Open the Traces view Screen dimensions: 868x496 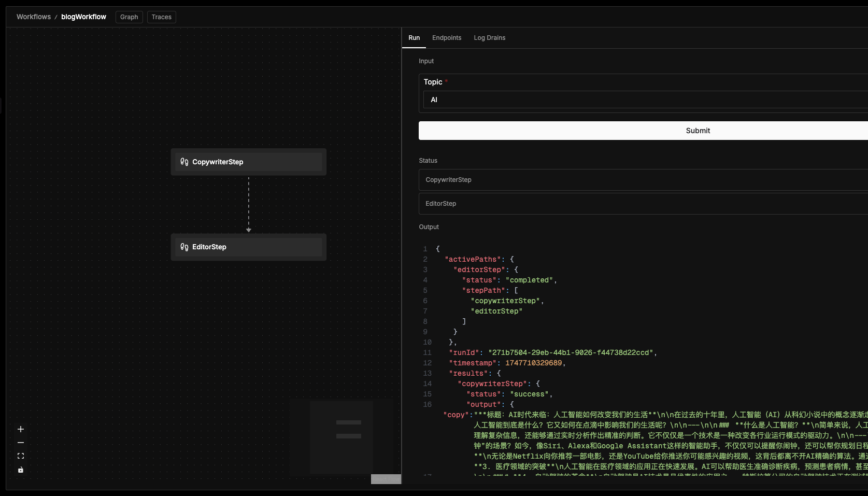click(162, 17)
